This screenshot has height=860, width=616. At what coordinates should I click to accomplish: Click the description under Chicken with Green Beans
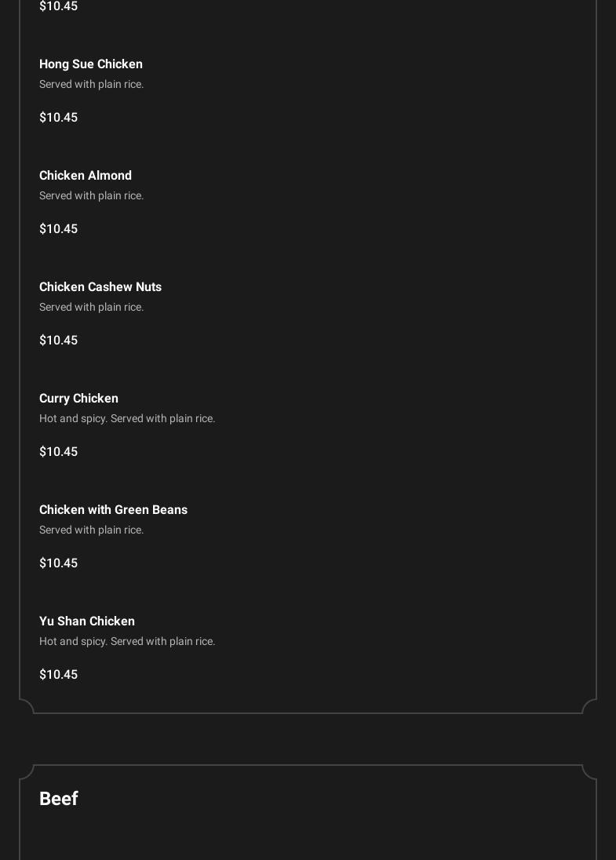[91, 530]
